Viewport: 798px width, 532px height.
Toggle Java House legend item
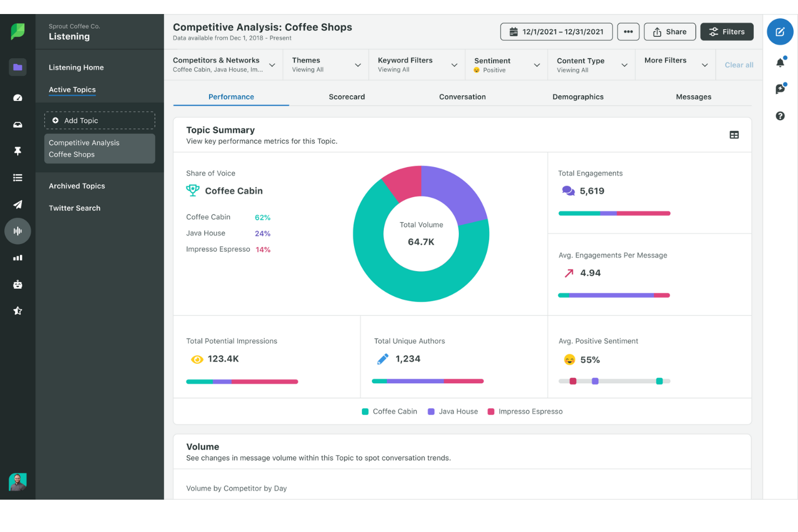coord(453,411)
